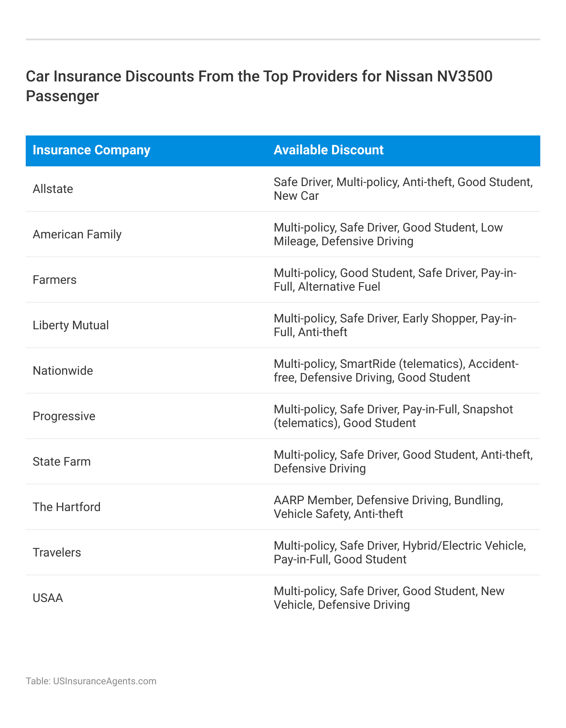Image resolution: width=566 pixels, height=728 pixels.
Task: Select the American Family company cell
Action: pyautogui.click(x=77, y=235)
